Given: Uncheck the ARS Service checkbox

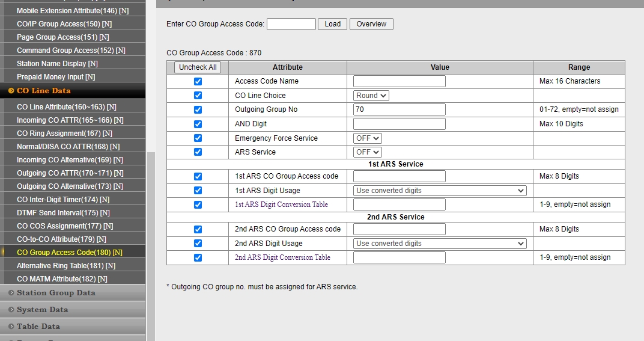Looking at the screenshot, I should point(198,152).
